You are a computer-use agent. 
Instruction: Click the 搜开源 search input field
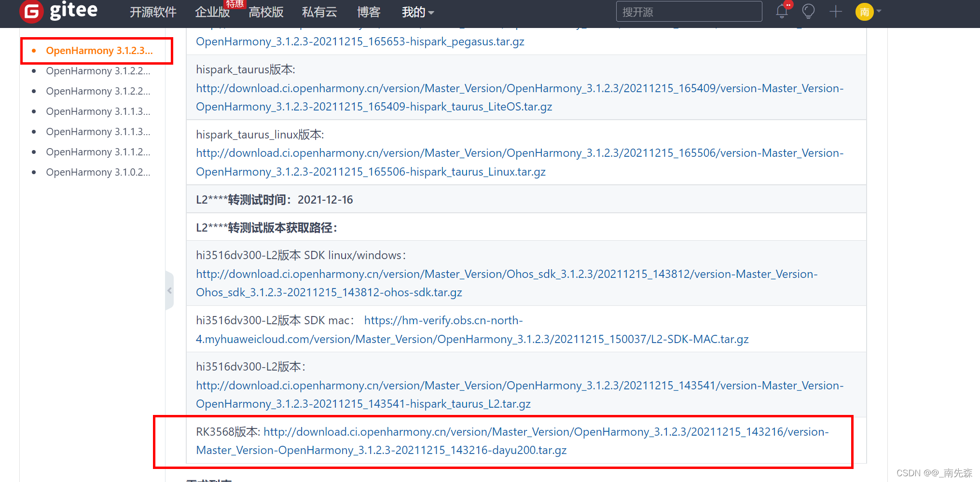click(x=689, y=11)
